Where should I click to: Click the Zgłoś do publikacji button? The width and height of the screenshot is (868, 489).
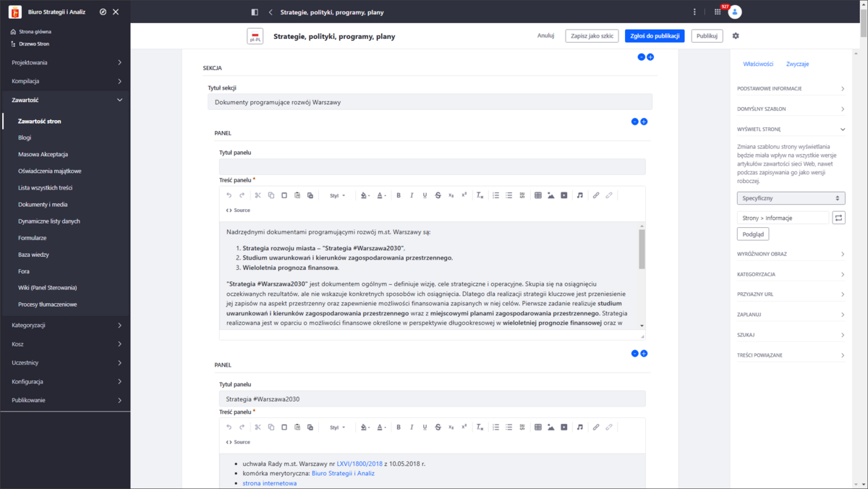pyautogui.click(x=654, y=36)
